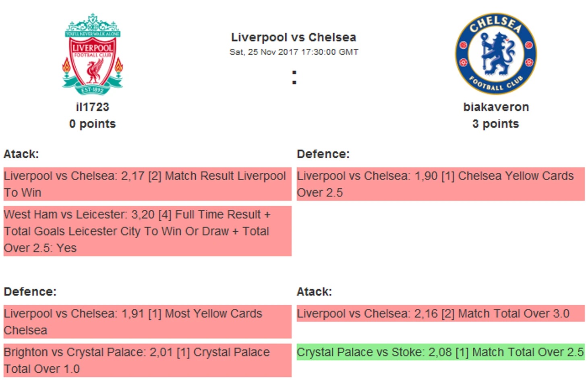Select the green Crystal Palace vs Stoke bet
Viewport: 588px width, 386px height.
click(441, 352)
